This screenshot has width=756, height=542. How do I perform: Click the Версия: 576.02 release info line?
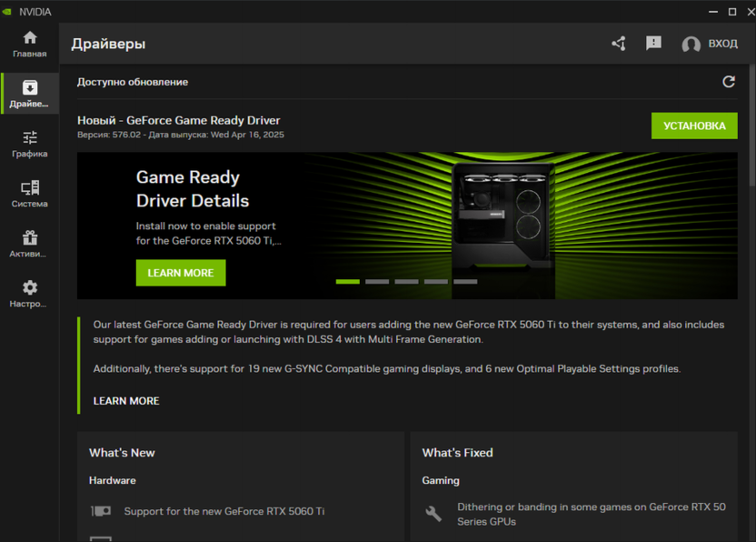pos(180,135)
